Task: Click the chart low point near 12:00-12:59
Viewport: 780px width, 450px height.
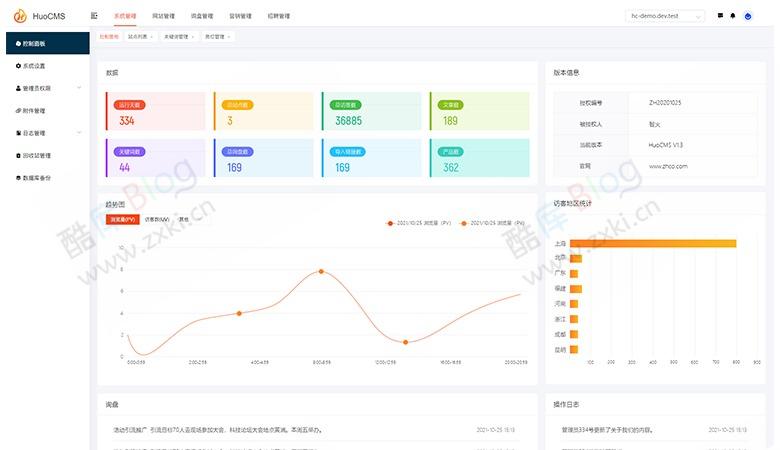Action: click(405, 342)
